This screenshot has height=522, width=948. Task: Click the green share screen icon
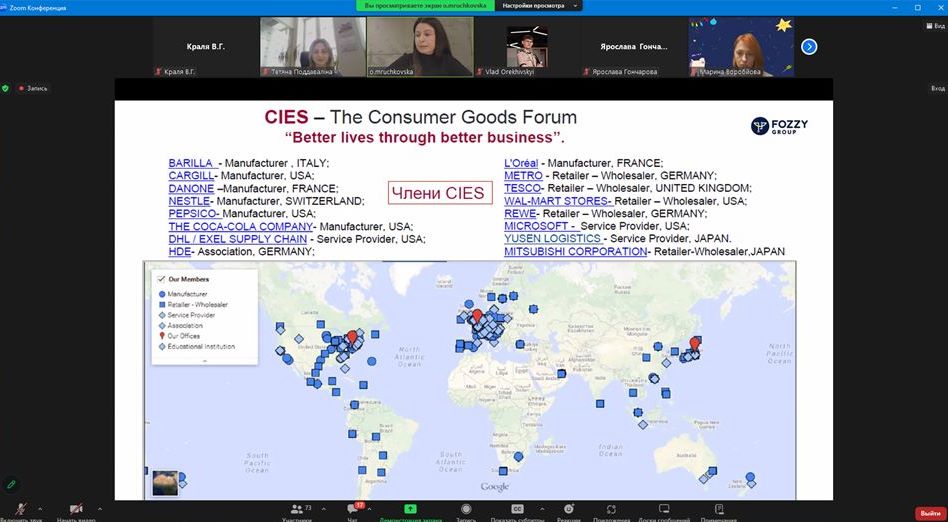coord(410,509)
